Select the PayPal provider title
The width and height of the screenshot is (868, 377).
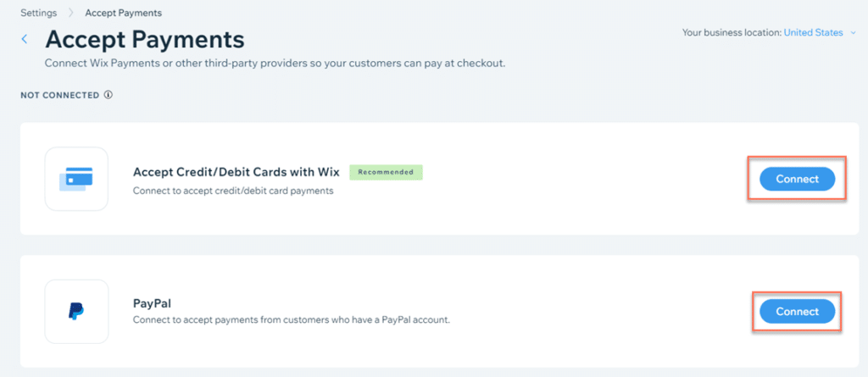point(153,302)
